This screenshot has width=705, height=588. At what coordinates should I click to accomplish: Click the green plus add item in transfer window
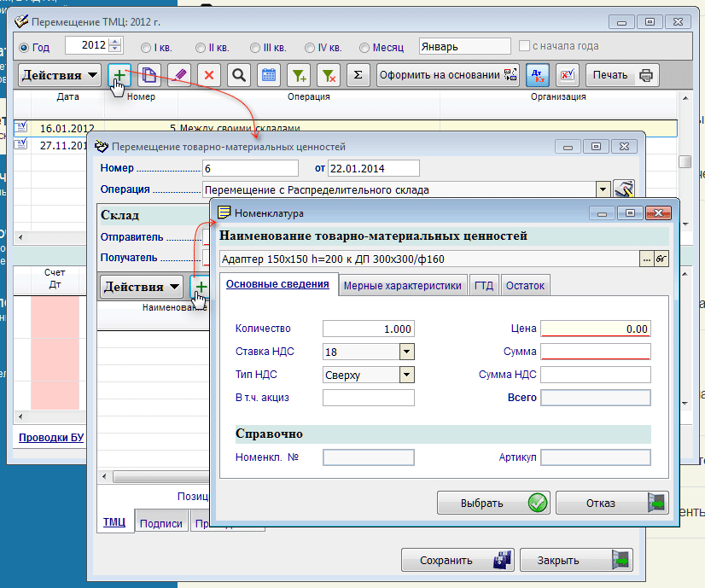(201, 287)
